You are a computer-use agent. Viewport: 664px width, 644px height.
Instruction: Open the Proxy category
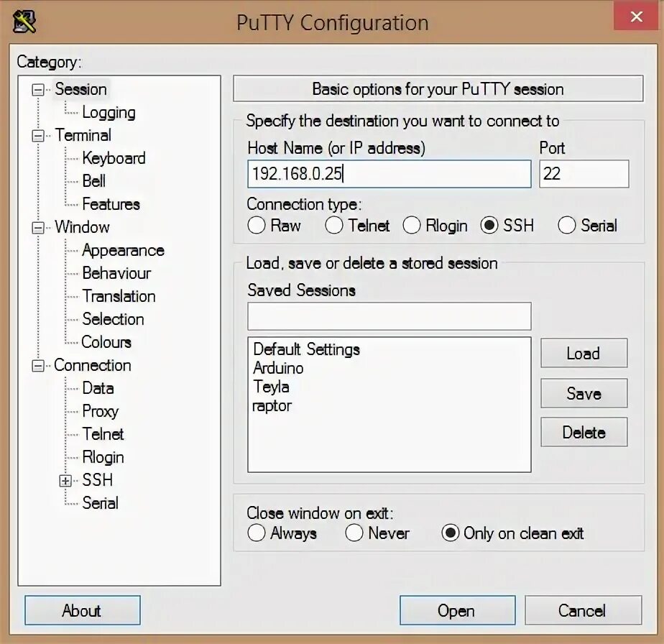(101, 411)
